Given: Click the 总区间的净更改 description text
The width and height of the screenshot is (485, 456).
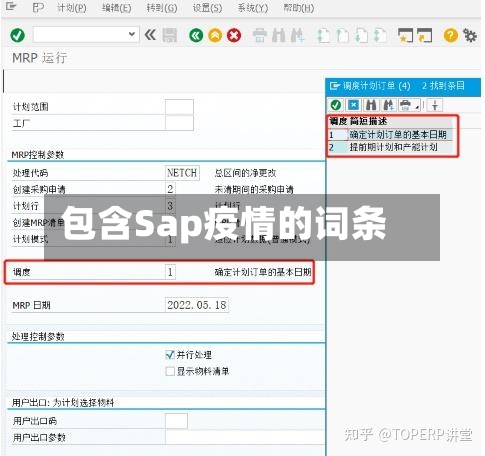Looking at the screenshot, I should pos(245,173).
